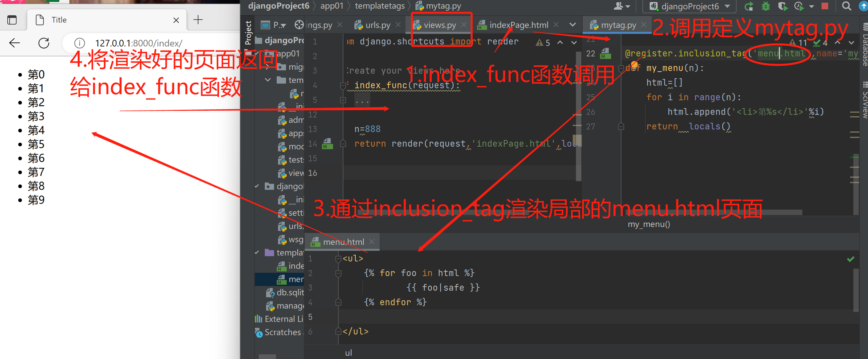The width and height of the screenshot is (868, 359).
Task: Toggle the Project tool window button
Action: coord(248,33)
